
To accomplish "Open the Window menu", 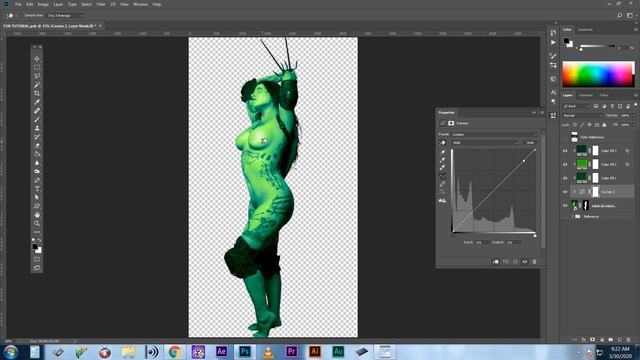I will click(140, 4).
